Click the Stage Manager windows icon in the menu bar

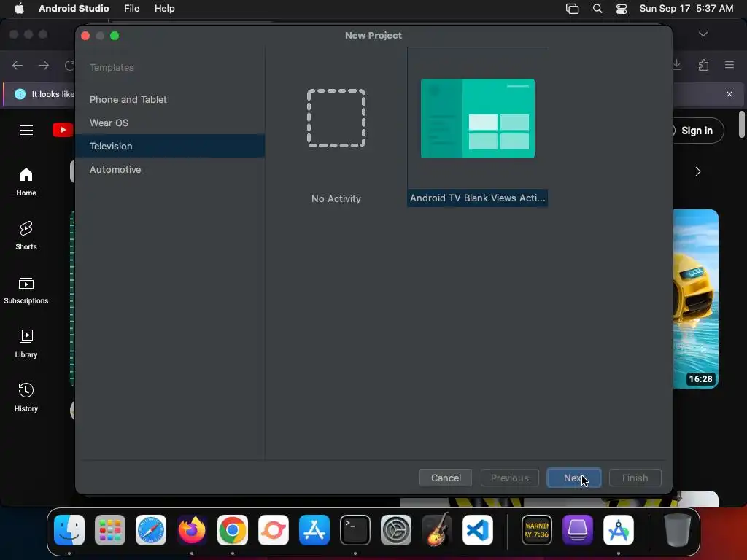(572, 9)
